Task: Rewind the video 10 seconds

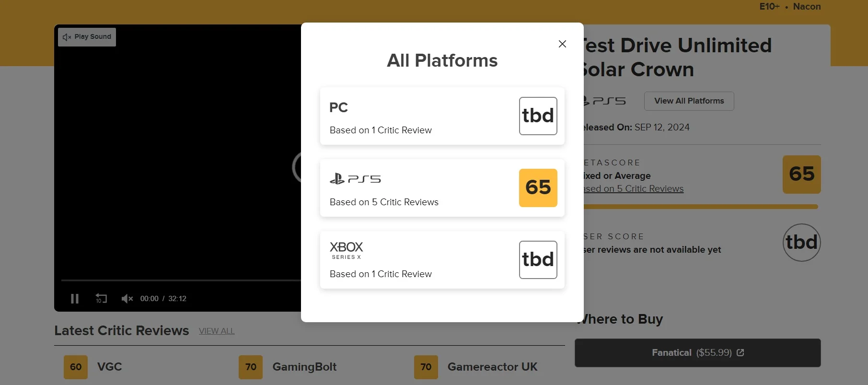Action: 101,298
